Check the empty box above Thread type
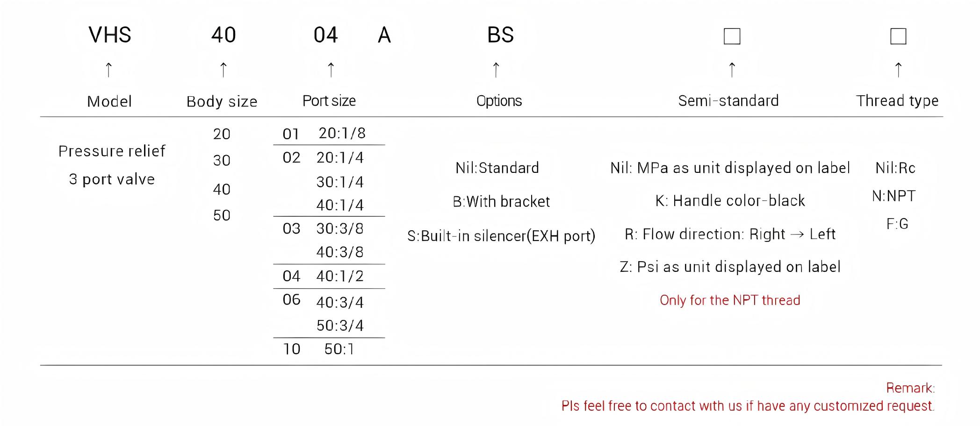Screen dimensions: 980x426 (x=898, y=36)
